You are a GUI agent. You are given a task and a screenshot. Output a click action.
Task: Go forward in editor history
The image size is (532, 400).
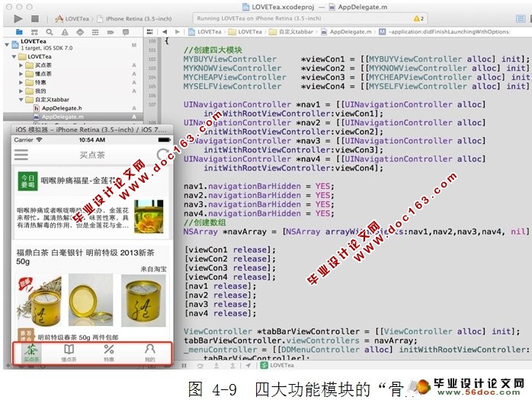[177, 31]
